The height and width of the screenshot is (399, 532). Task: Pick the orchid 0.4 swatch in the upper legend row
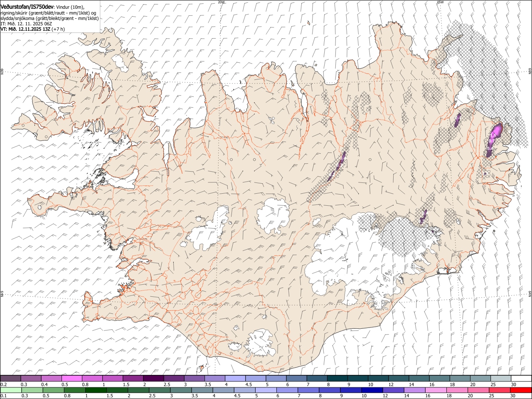pos(52,379)
